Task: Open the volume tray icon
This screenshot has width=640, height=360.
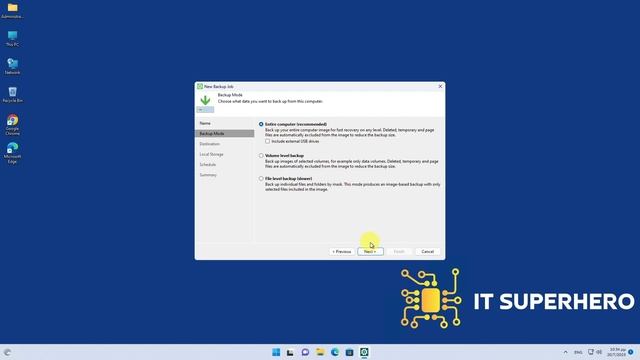Action: click(599, 352)
